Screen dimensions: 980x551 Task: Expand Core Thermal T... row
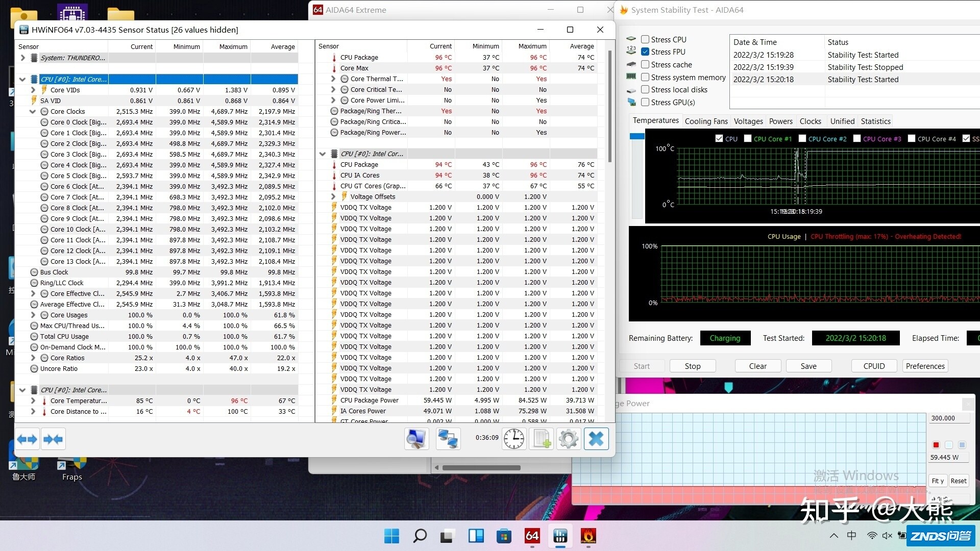(x=333, y=79)
